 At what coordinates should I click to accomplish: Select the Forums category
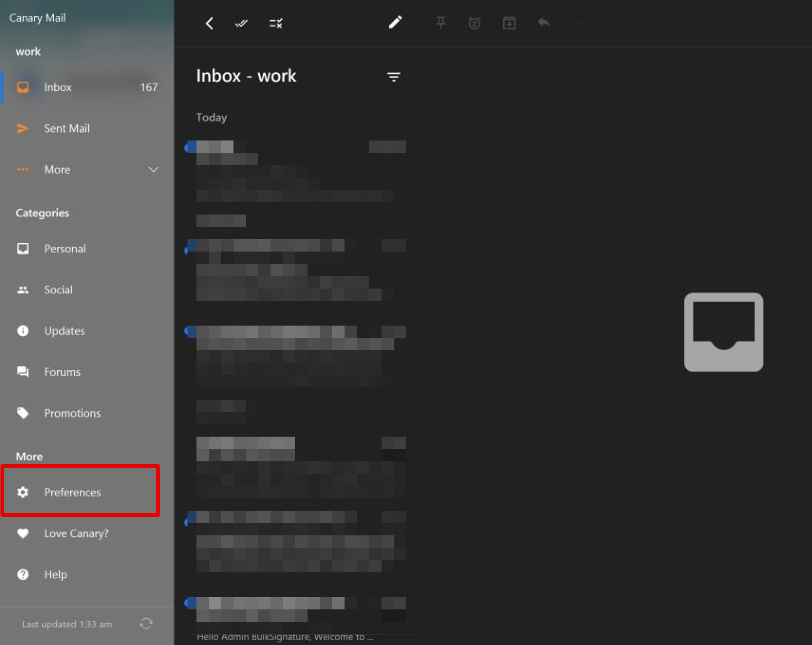pyautogui.click(x=87, y=372)
